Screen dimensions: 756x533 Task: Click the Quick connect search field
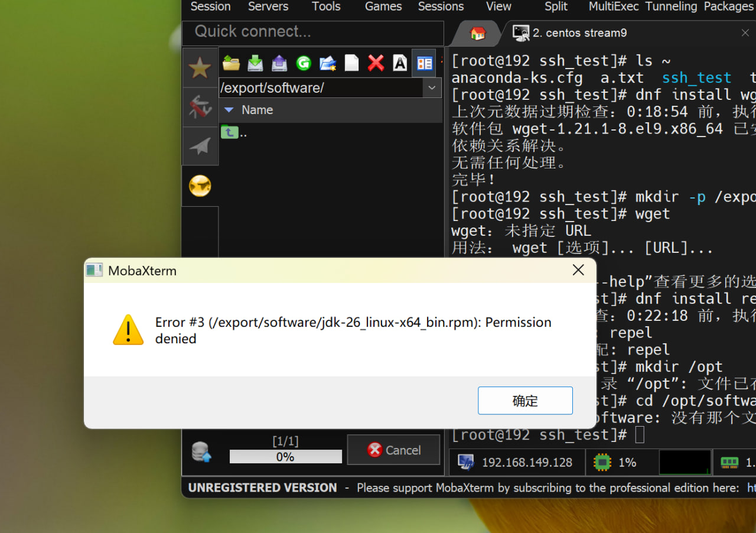pos(313,32)
